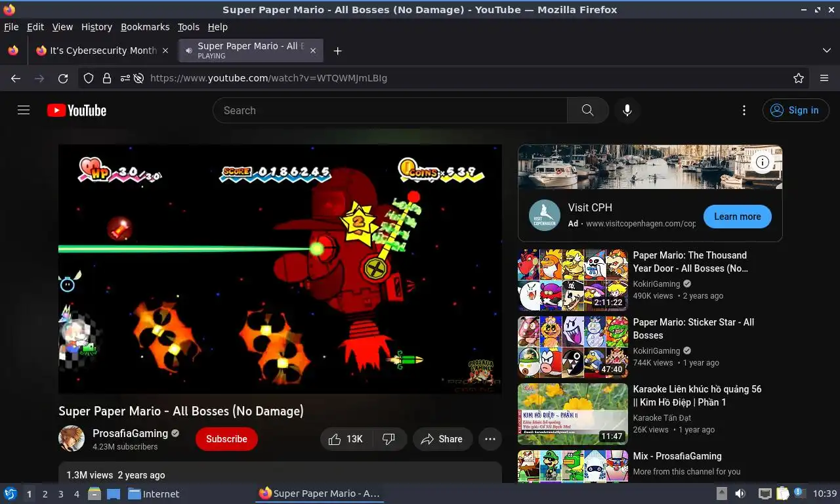This screenshot has height=504, width=840.
Task: Select the Super Paper Mario taskbar window
Action: click(x=319, y=493)
